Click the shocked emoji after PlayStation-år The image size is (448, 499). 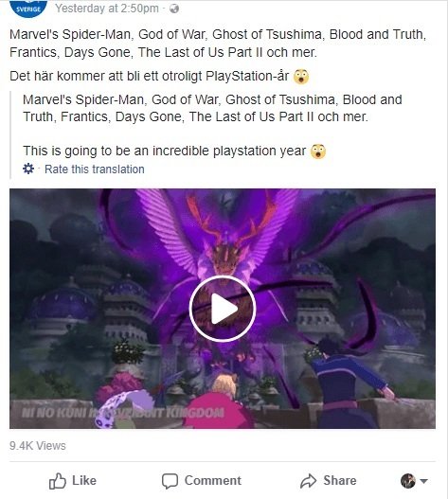[301, 77]
